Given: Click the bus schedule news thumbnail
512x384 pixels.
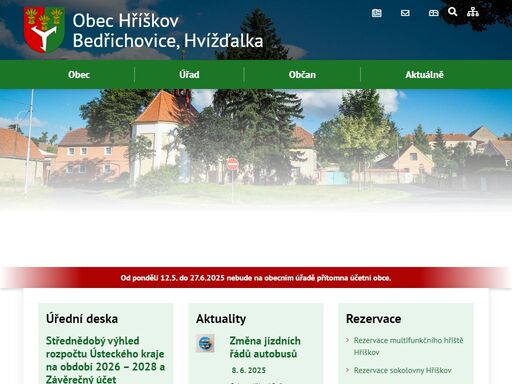Looking at the screenshot, I should coord(205,343).
